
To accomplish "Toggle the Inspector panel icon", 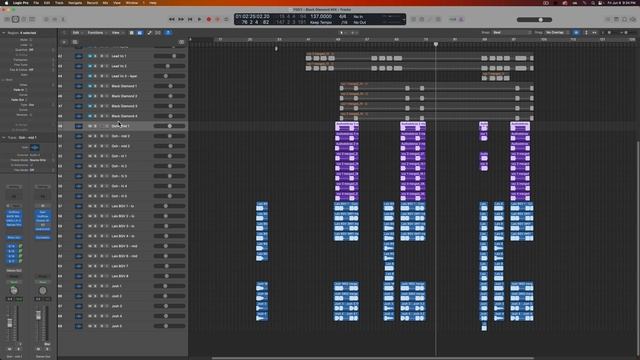I will (x=16, y=19).
